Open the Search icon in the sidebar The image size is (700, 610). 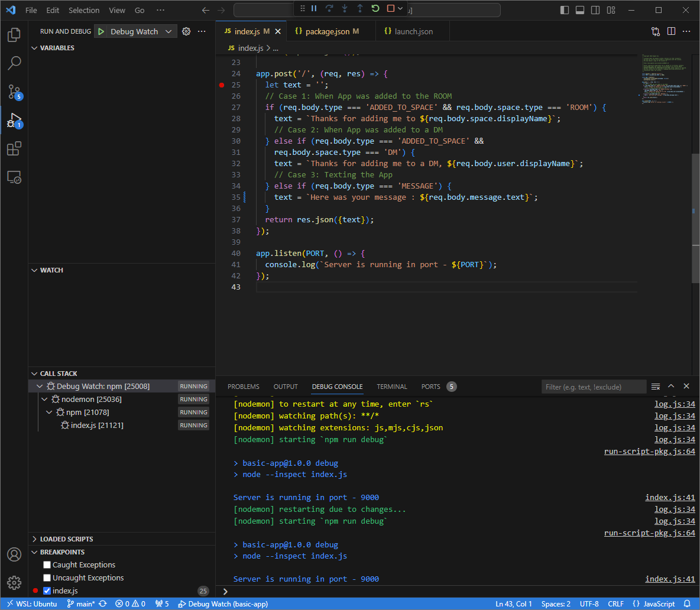pos(14,63)
